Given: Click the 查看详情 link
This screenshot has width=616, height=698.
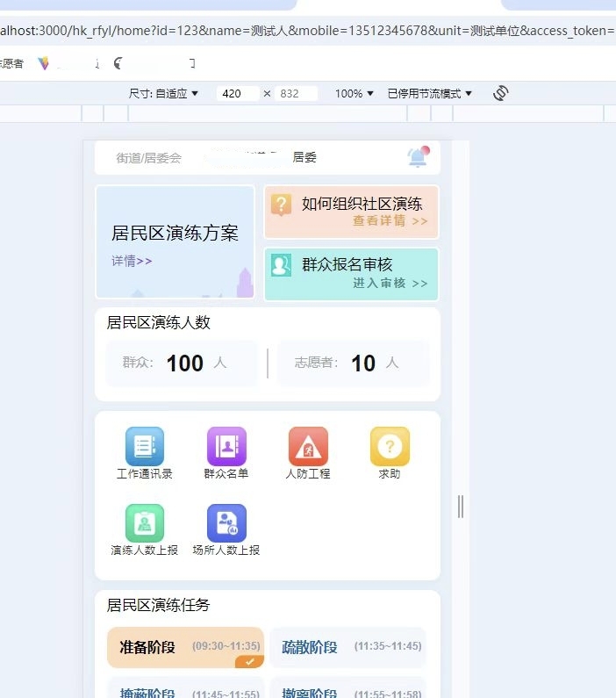Looking at the screenshot, I should (x=390, y=221).
